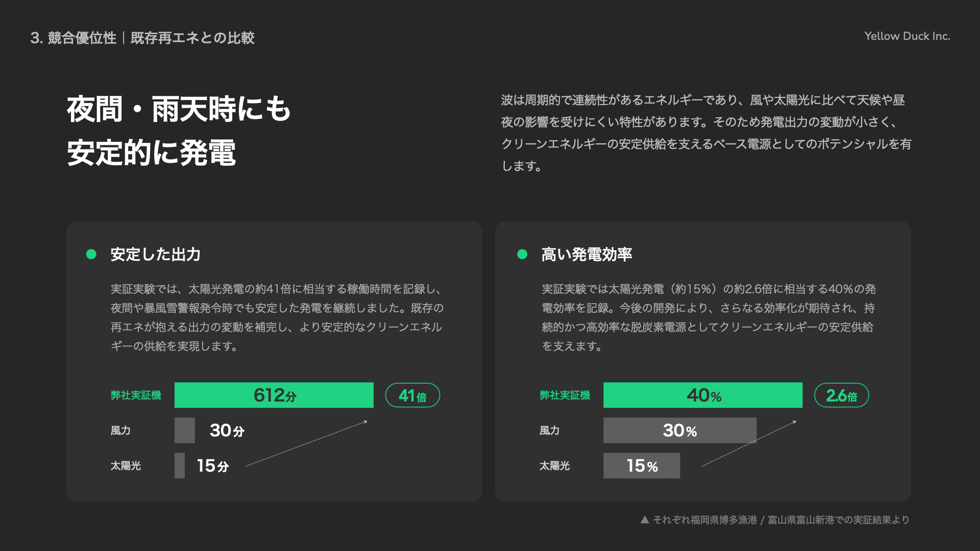Click the green dot beside 安定した出力

click(x=91, y=254)
